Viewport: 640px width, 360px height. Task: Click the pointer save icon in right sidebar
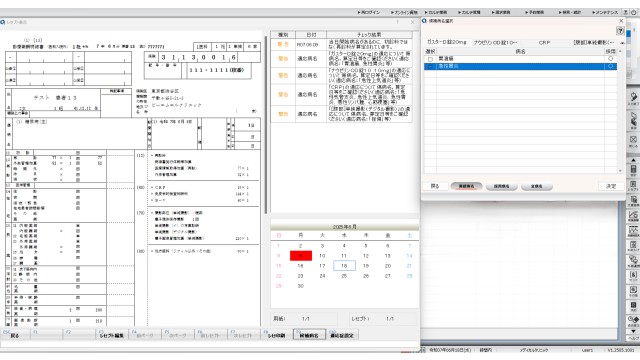[x=633, y=120]
